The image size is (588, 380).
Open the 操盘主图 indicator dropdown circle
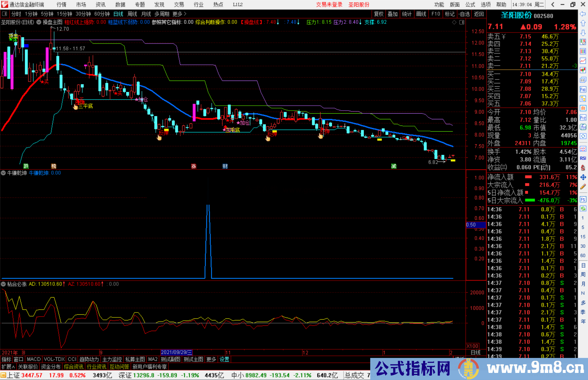point(39,22)
